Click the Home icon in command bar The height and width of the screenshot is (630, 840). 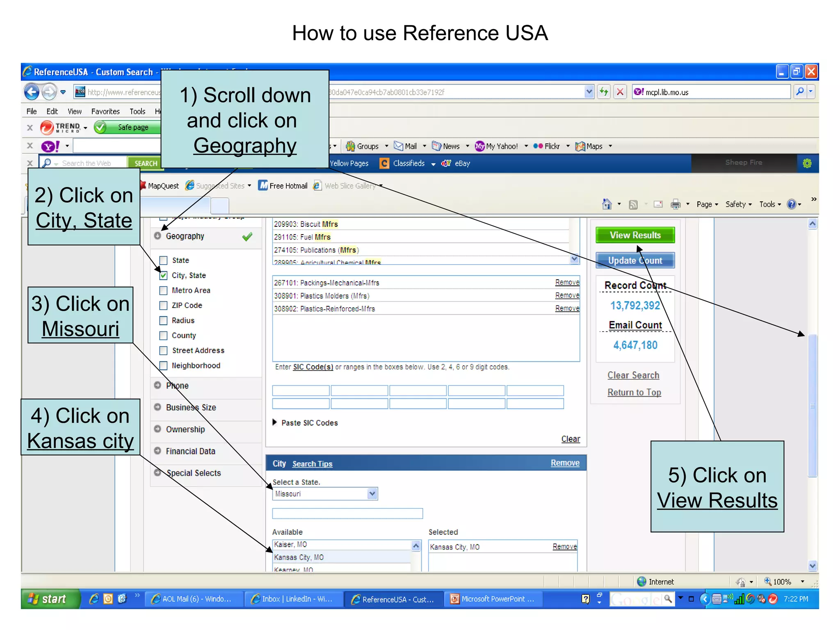pyautogui.click(x=607, y=204)
